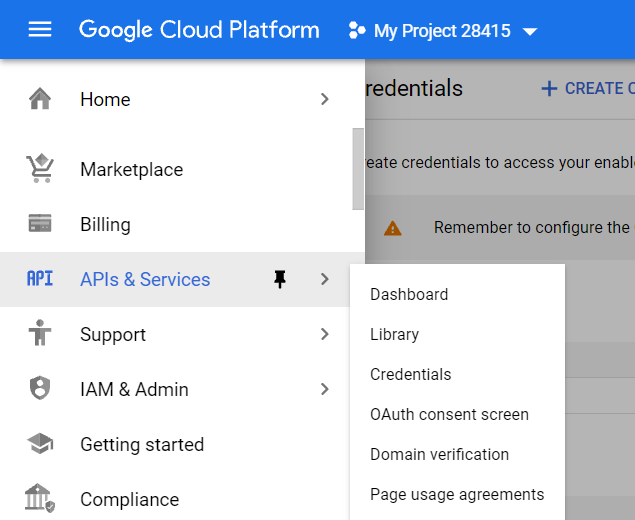Click the IAM & Admin shield icon
Image resolution: width=635 pixels, height=520 pixels.
click(40, 388)
